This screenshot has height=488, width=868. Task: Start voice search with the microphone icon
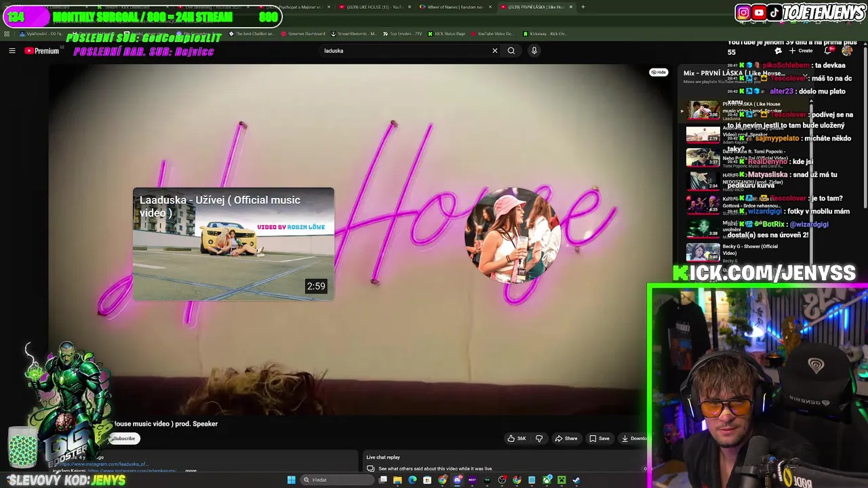point(534,51)
